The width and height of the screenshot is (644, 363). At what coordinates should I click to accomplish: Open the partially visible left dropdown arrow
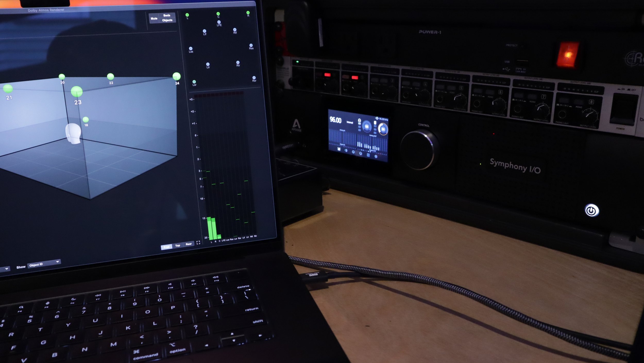6,269
